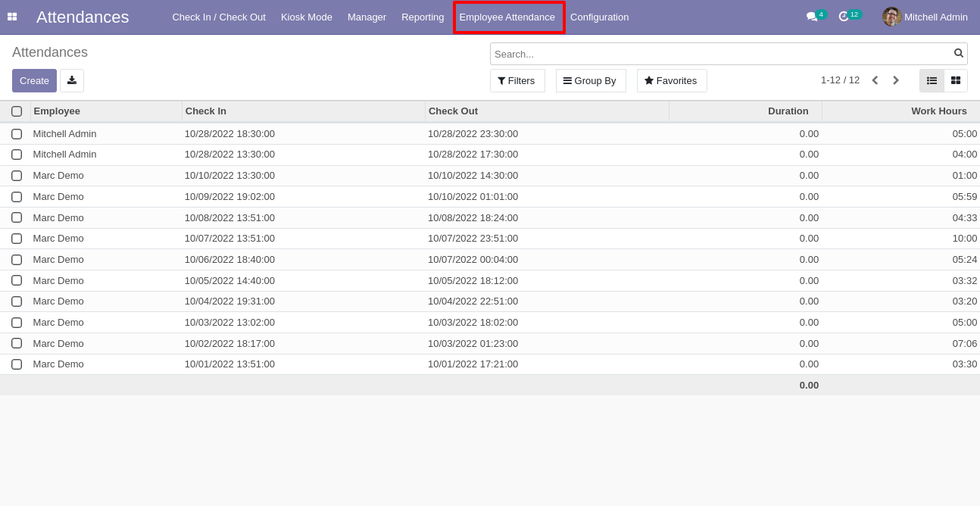Open the Group By dropdown
The height and width of the screenshot is (506, 980).
tap(591, 80)
